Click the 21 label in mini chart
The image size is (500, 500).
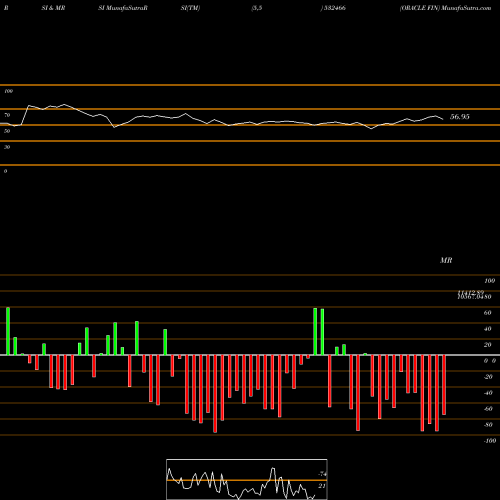321,486
